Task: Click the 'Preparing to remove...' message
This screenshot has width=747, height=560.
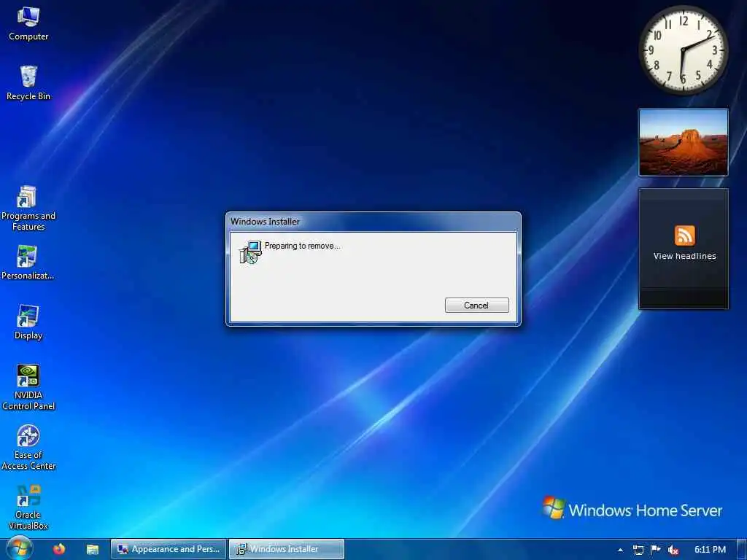Action: pyautogui.click(x=303, y=246)
